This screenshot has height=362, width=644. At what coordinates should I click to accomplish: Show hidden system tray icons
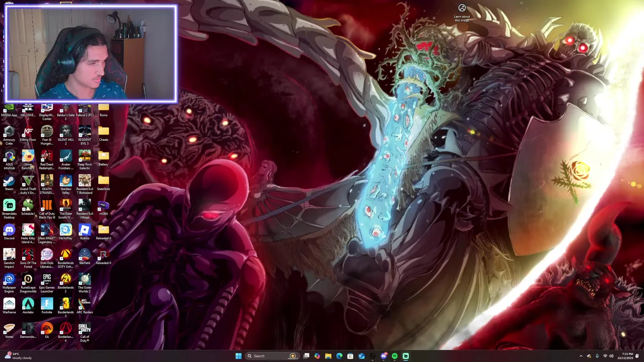(581, 356)
